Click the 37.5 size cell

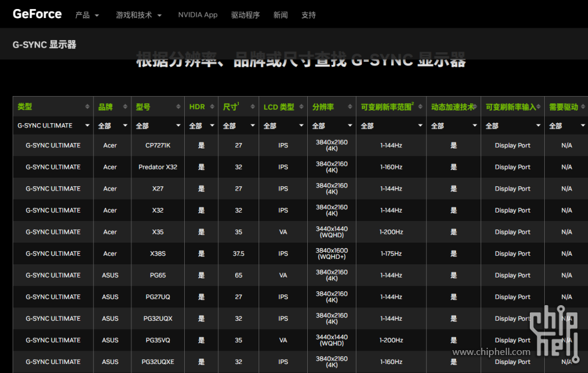239,253
